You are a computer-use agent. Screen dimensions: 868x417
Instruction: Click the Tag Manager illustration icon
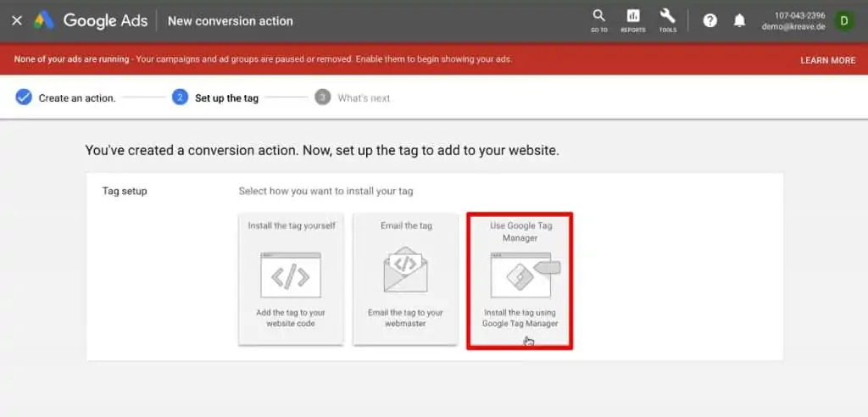[526, 275]
